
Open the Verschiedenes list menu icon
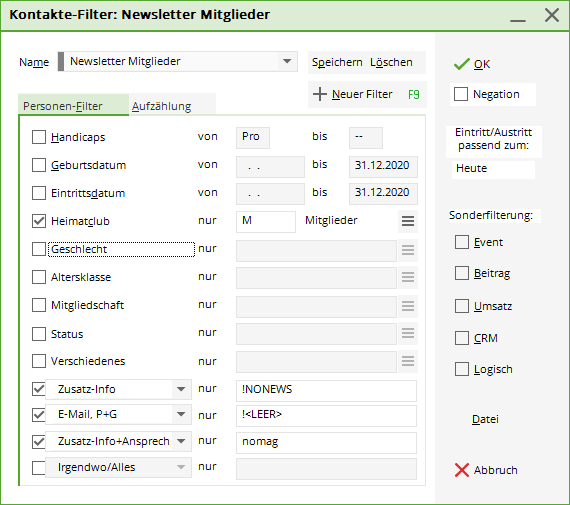point(408,361)
